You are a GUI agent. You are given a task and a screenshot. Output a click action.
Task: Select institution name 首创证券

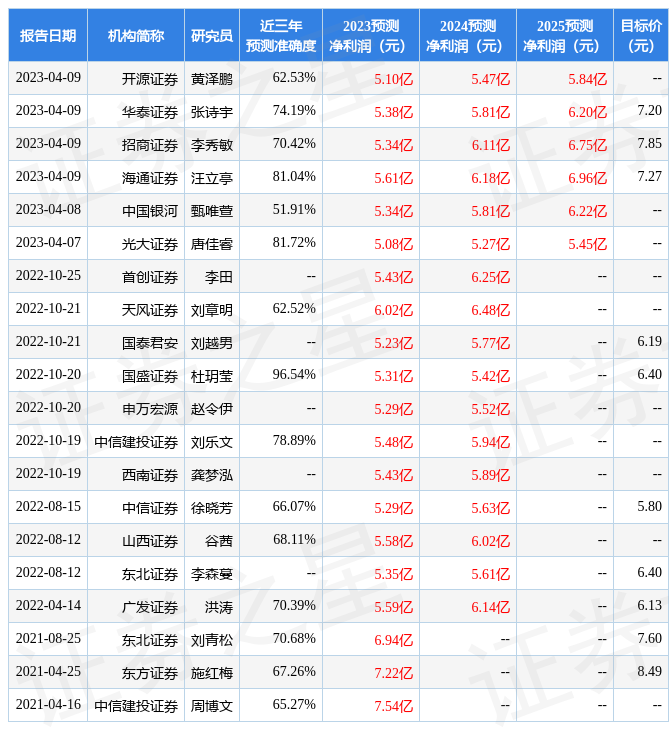[x=150, y=277]
